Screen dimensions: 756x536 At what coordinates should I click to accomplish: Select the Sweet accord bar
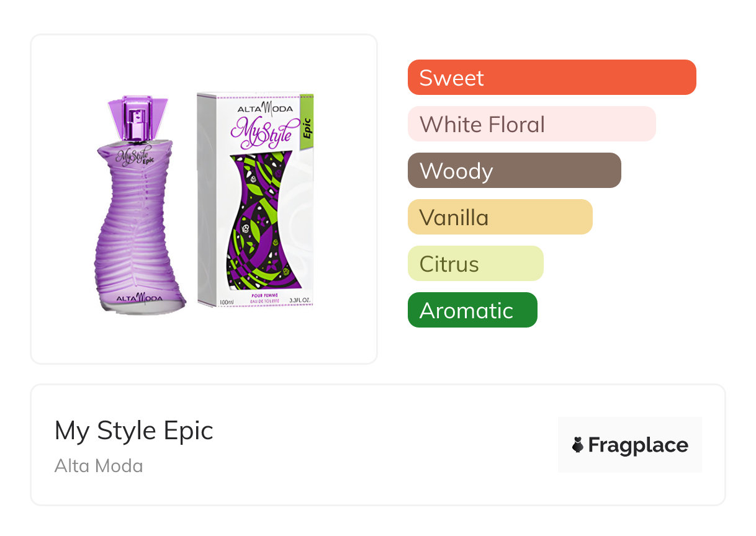551,78
